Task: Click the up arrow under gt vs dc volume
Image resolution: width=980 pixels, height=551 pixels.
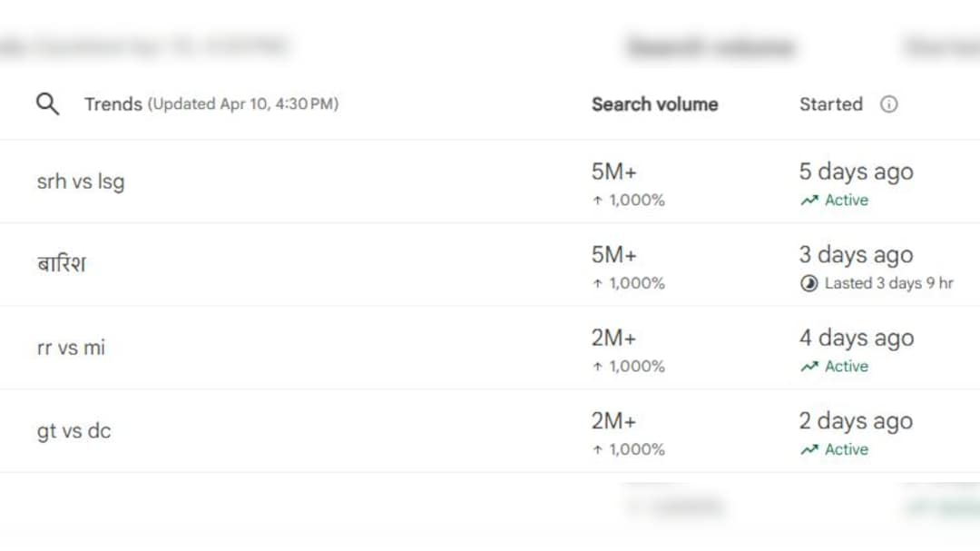Action: (597, 449)
